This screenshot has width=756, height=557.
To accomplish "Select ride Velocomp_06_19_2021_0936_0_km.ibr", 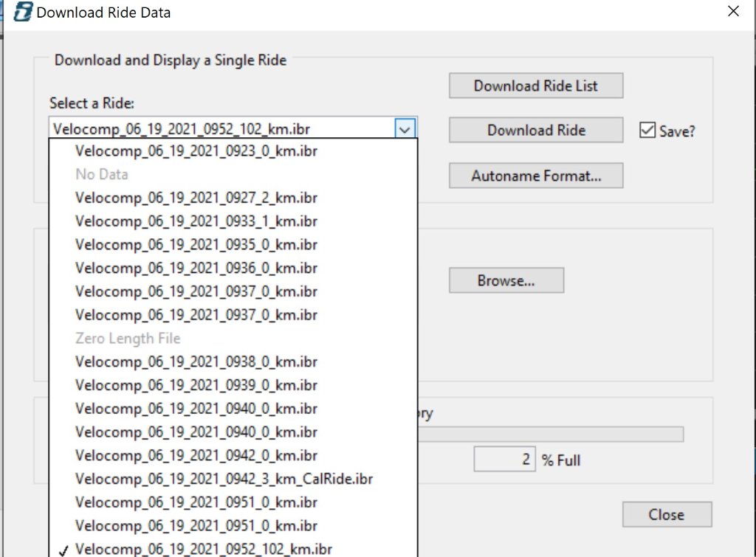I will coord(233,268).
